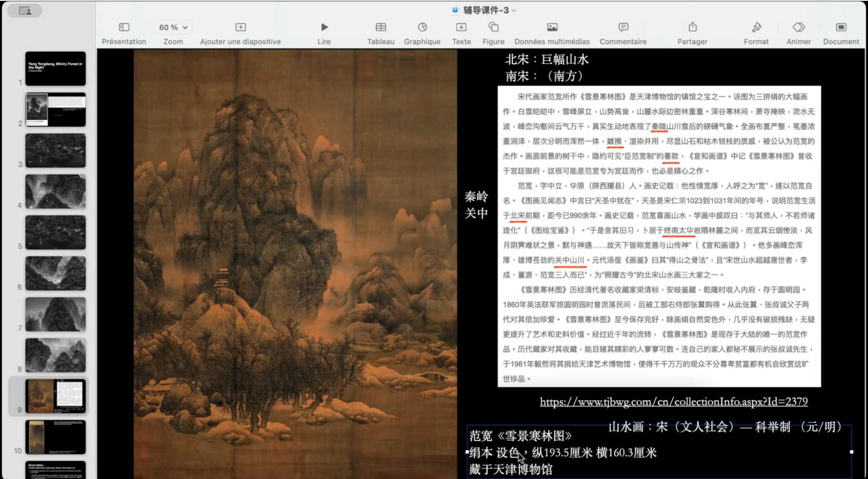
Task: Click the screen mirroring icon top-left
Action: click(25, 11)
